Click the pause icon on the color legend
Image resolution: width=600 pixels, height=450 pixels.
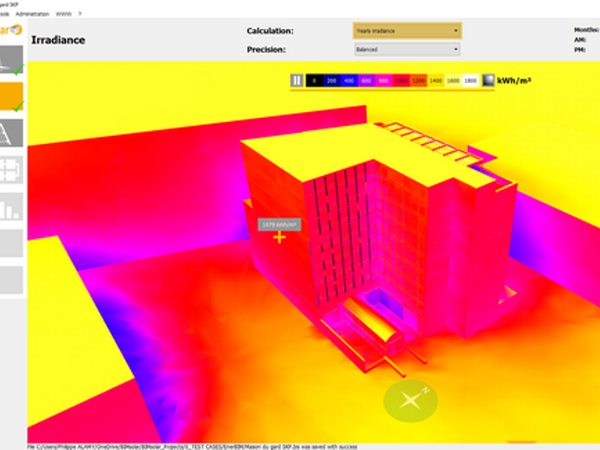(x=296, y=80)
